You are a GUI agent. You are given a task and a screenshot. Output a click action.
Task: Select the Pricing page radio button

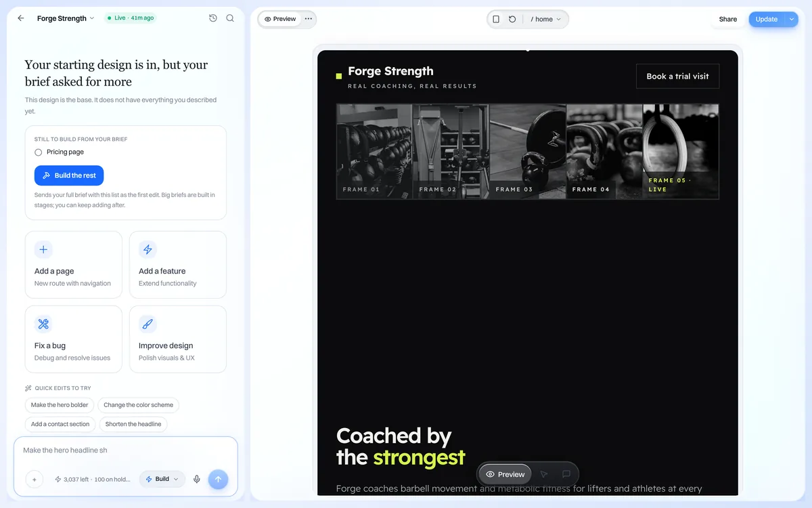(x=39, y=152)
